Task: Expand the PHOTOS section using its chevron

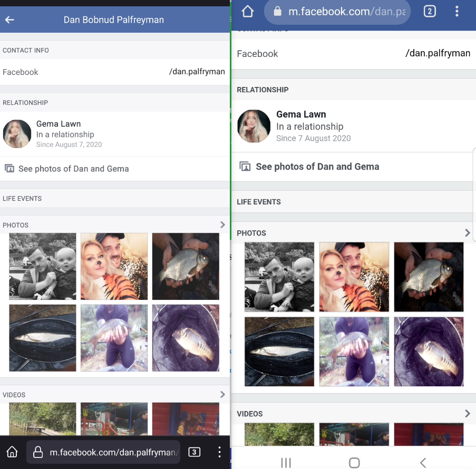Action: [x=222, y=224]
